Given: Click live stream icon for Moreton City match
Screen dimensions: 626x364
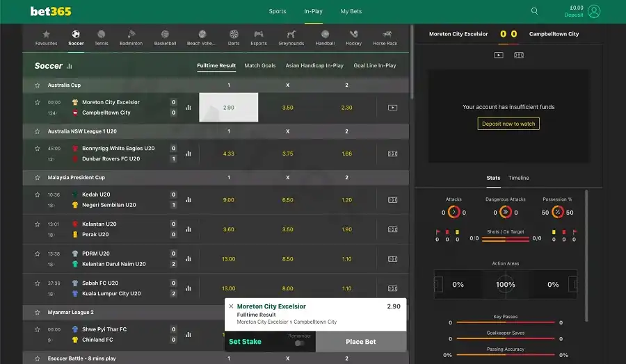Looking at the screenshot, I should click(392, 108).
